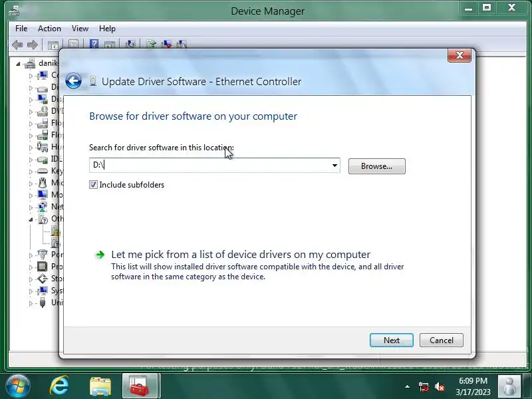532x399 pixels.
Task: Go back with the dialog's blue arrow
Action: coord(73,81)
